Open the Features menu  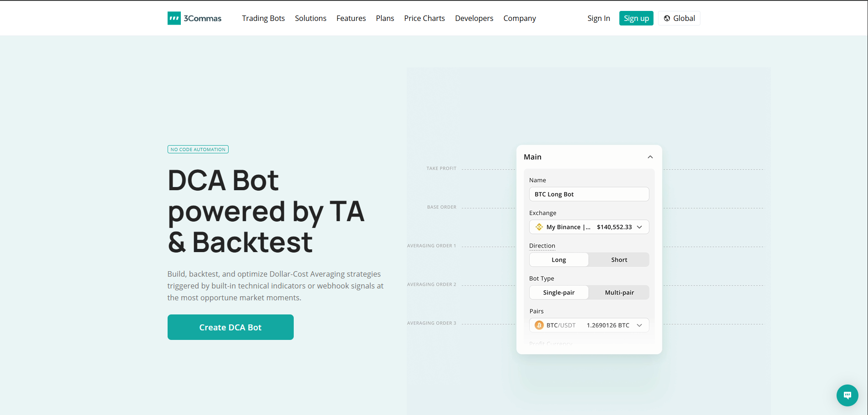[x=351, y=18]
